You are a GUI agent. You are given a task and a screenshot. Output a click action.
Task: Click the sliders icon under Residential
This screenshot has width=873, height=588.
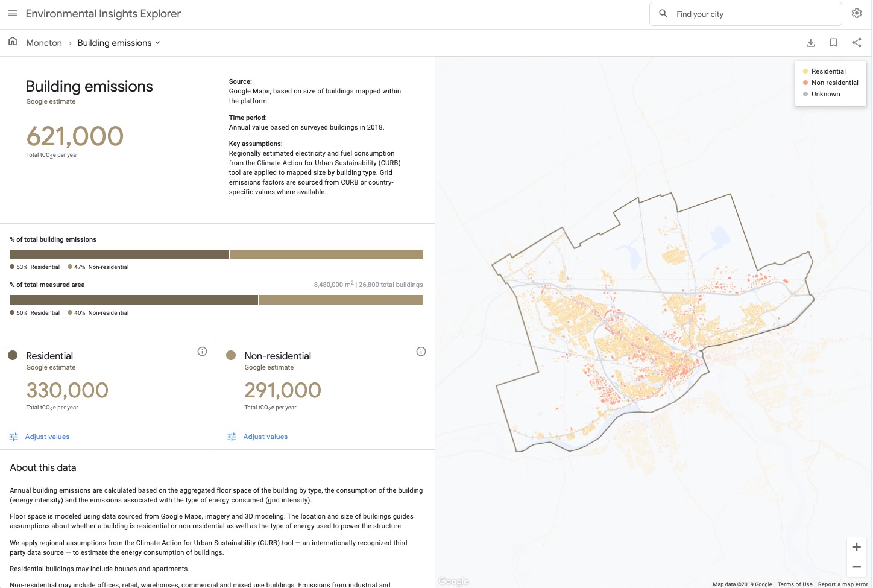14,437
